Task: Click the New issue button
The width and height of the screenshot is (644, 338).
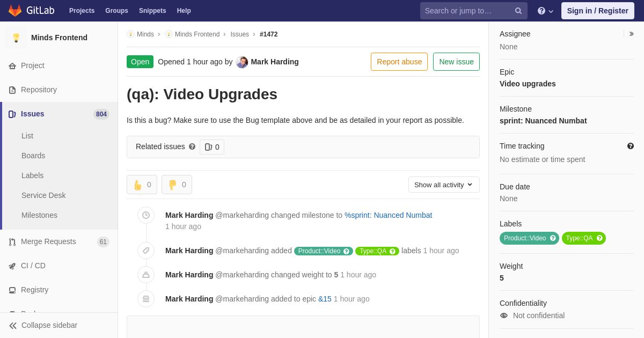Action: (456, 62)
